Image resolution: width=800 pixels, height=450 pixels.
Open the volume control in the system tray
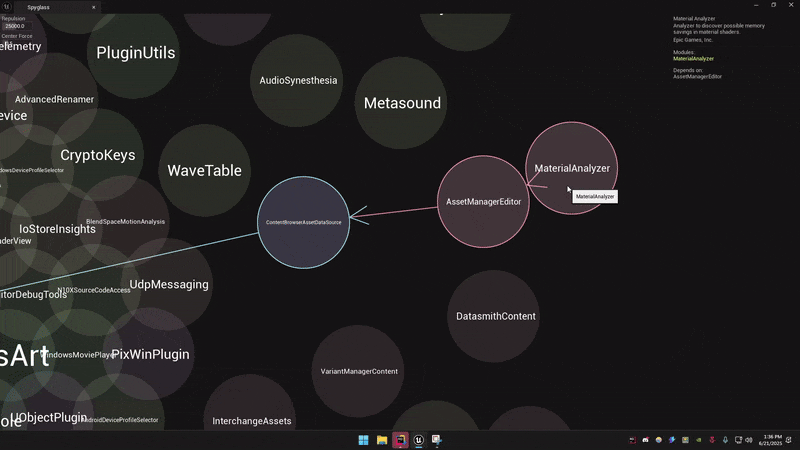click(749, 440)
